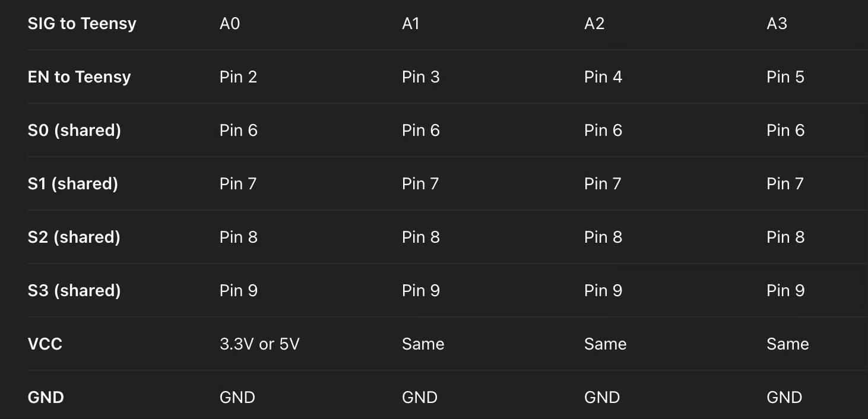Select the 'Pin 5' enable cell

tap(785, 77)
